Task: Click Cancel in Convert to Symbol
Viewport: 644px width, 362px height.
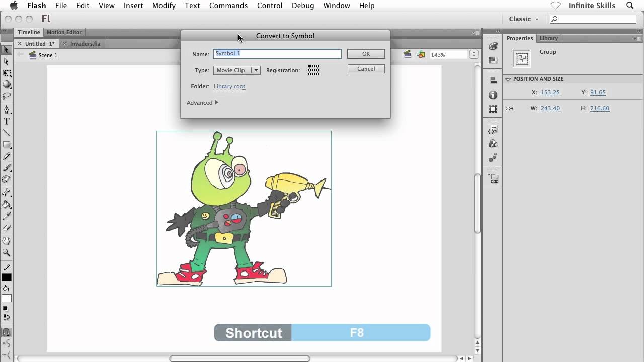Action: [366, 69]
